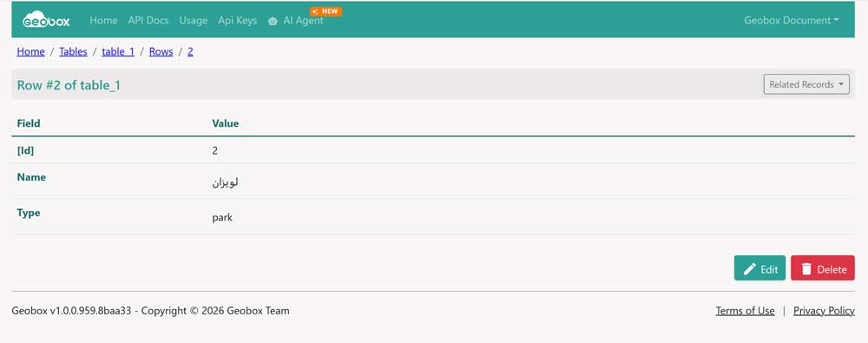Follow the table_1 breadcrumb link

[x=118, y=51]
